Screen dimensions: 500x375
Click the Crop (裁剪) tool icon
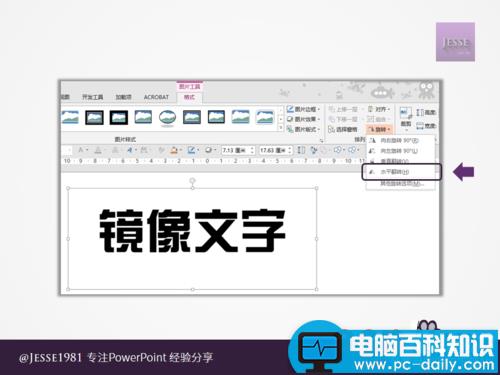[406, 113]
